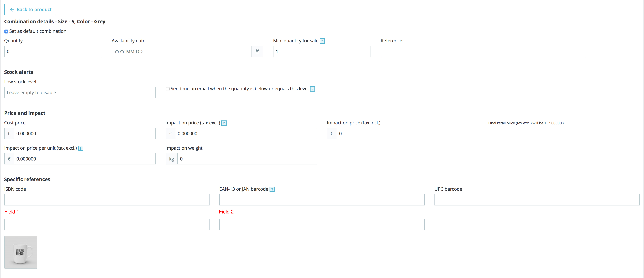
Task: Click the input under Field 2
Action: pyautogui.click(x=322, y=224)
